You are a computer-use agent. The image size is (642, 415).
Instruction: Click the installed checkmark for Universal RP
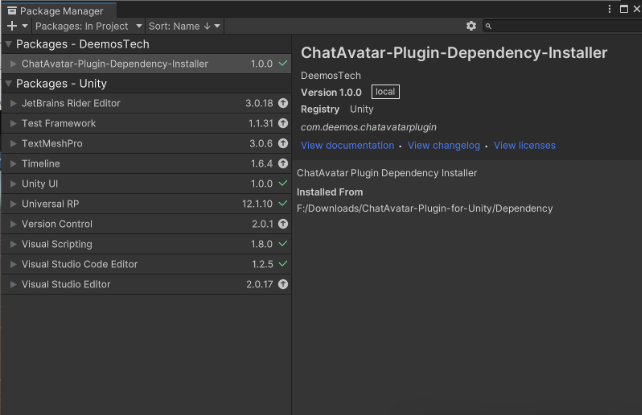point(283,203)
